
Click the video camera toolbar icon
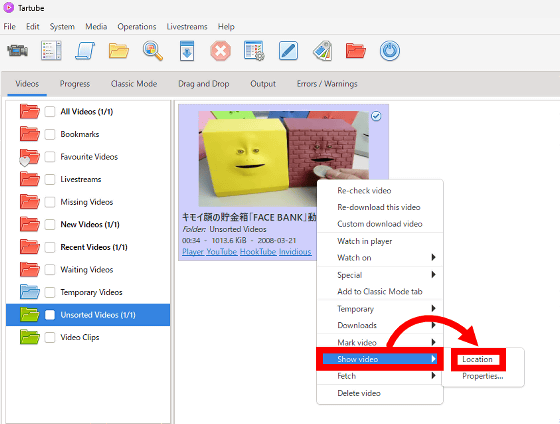[x=18, y=50]
